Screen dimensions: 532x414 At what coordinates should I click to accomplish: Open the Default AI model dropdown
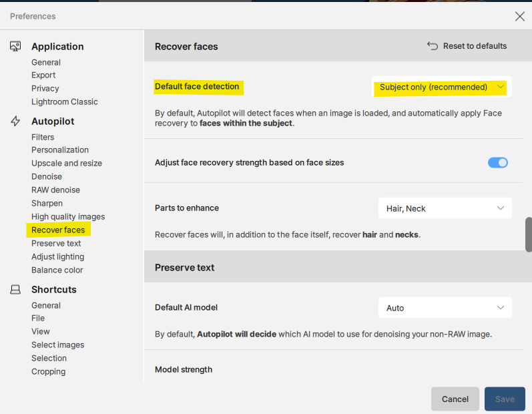[445, 308]
